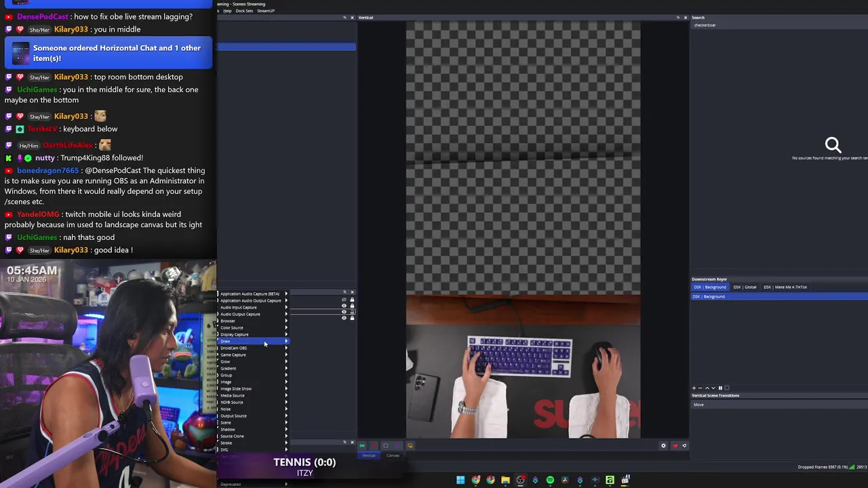This screenshot has width=868, height=488.
Task: Open Windows Start button
Action: click(460, 481)
